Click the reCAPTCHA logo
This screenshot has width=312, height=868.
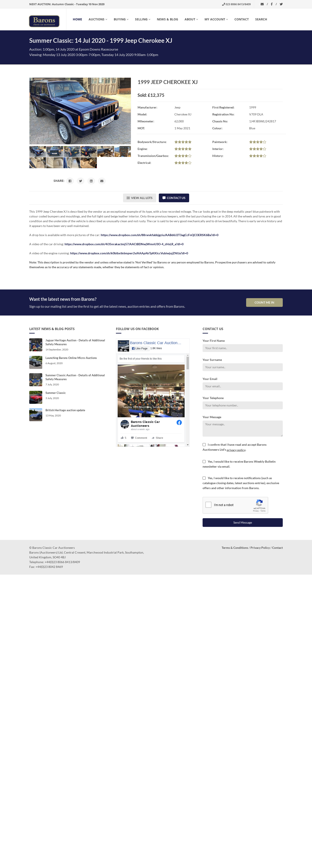(259, 503)
